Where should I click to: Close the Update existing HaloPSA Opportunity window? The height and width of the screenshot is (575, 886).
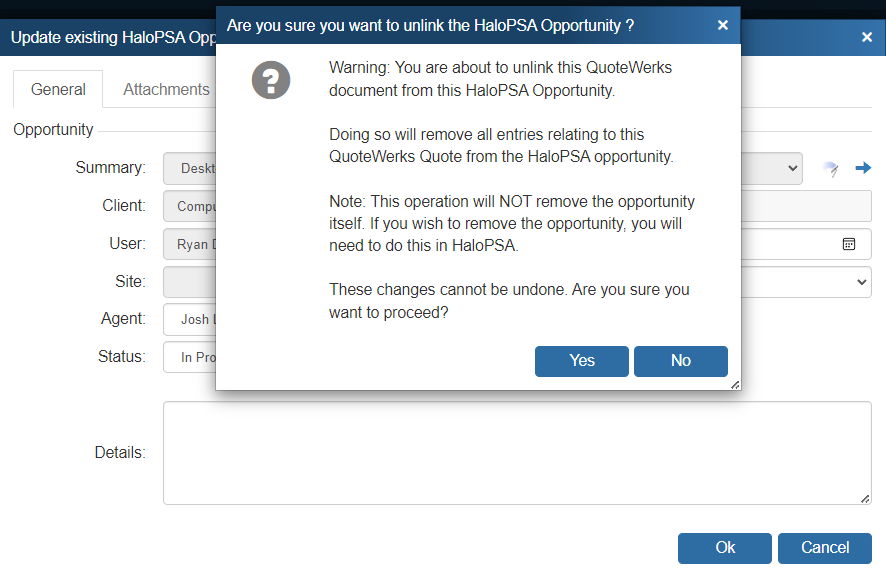[867, 37]
